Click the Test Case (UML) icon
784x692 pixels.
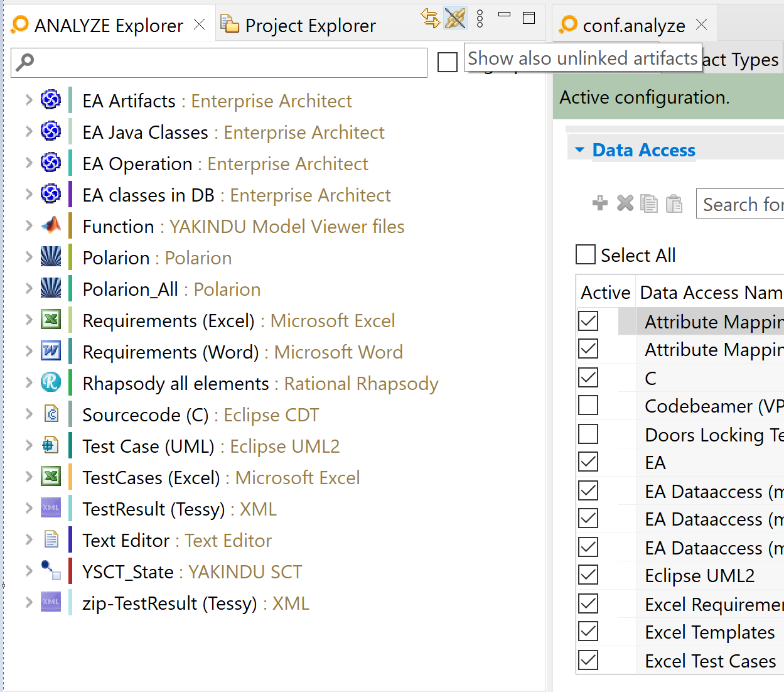(x=51, y=445)
